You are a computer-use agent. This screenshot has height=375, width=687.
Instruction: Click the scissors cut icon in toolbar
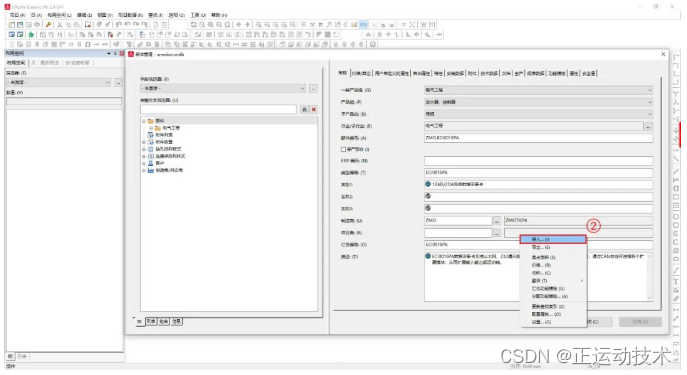tap(60, 25)
